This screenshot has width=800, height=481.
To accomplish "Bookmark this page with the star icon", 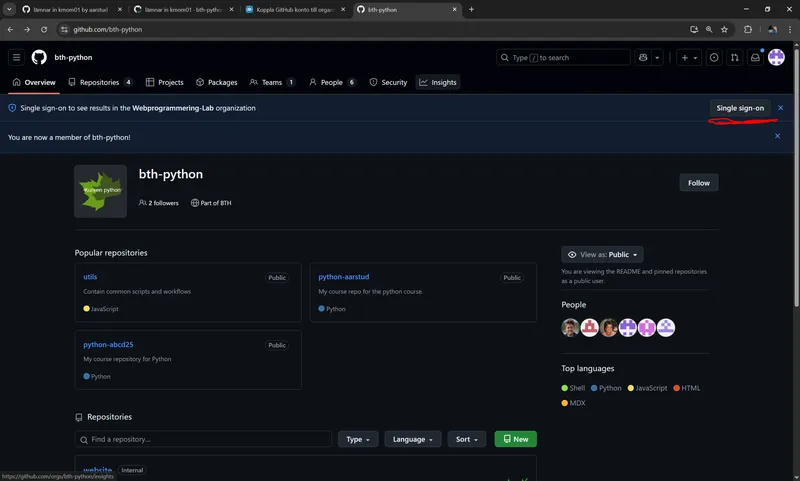I will (x=724, y=30).
